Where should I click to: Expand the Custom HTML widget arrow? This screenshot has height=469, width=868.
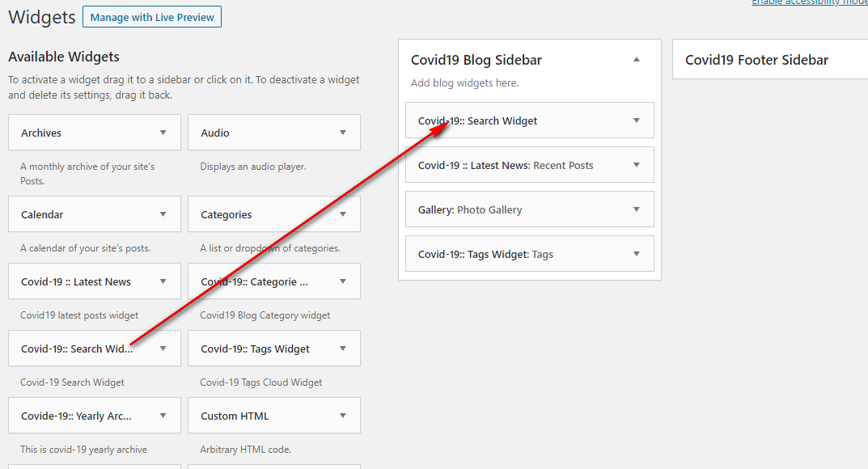point(343,416)
